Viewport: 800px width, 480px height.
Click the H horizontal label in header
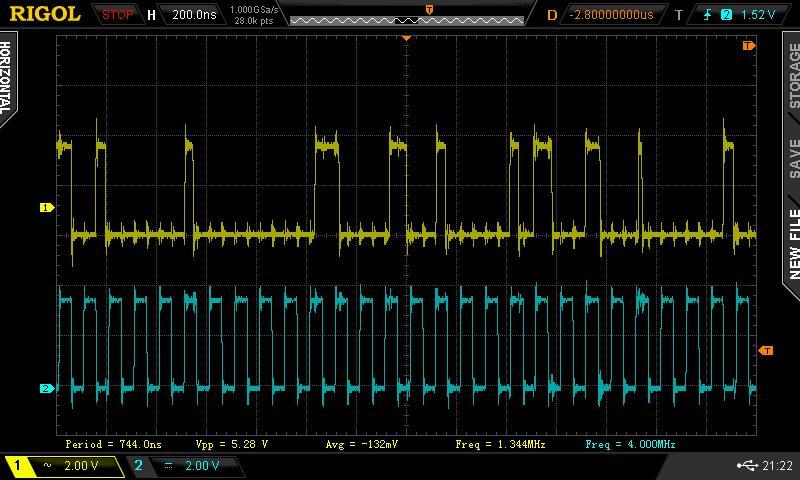151,15
